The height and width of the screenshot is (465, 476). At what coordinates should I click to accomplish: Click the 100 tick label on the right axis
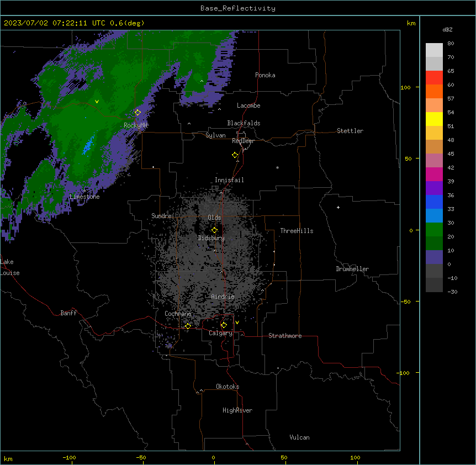click(x=405, y=87)
